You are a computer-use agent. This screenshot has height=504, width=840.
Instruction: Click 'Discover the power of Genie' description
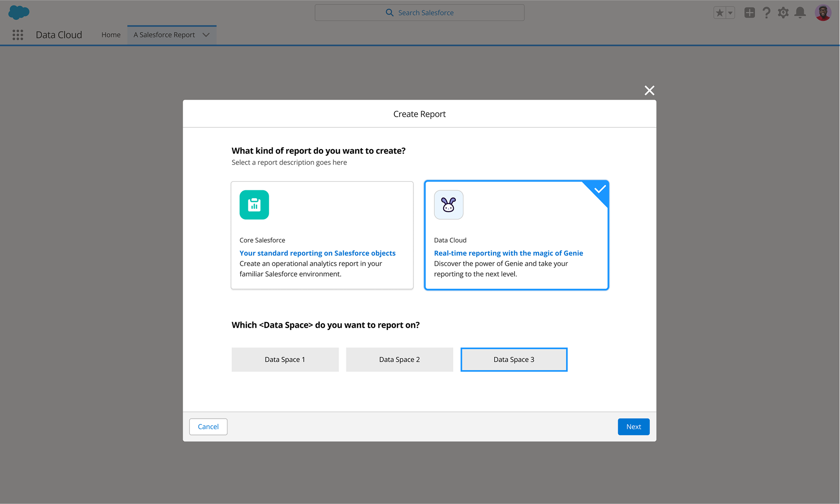tap(501, 269)
